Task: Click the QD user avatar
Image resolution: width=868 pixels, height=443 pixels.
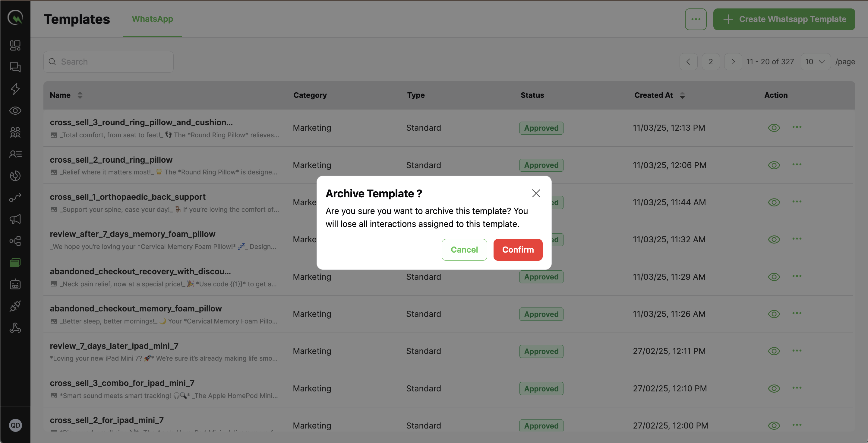Action: (15, 425)
